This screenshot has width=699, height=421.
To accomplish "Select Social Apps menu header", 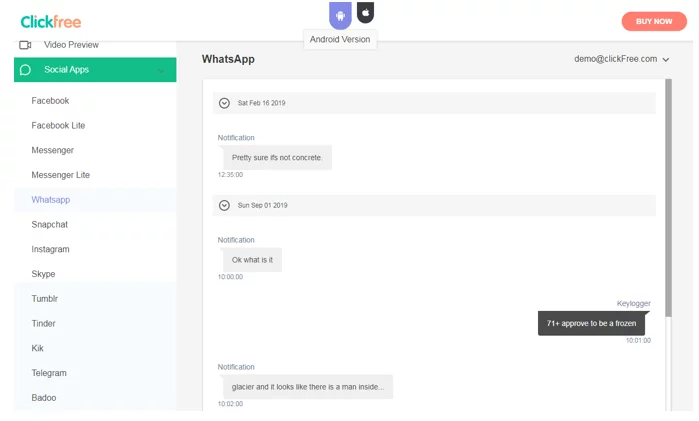I will 95,70.
